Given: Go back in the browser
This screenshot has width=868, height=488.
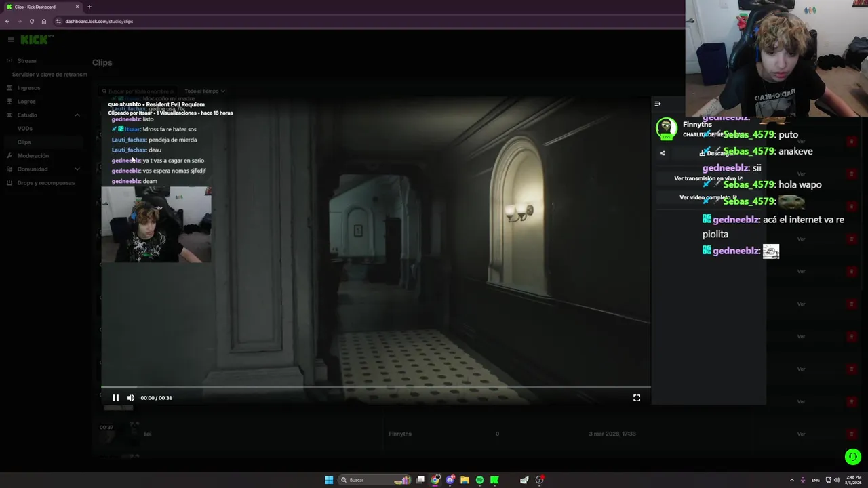Looking at the screenshot, I should point(7,21).
